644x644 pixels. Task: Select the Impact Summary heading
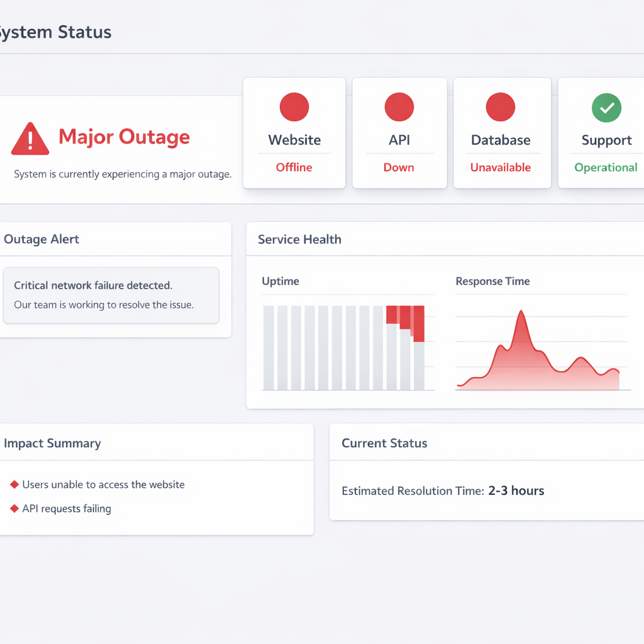coord(52,443)
